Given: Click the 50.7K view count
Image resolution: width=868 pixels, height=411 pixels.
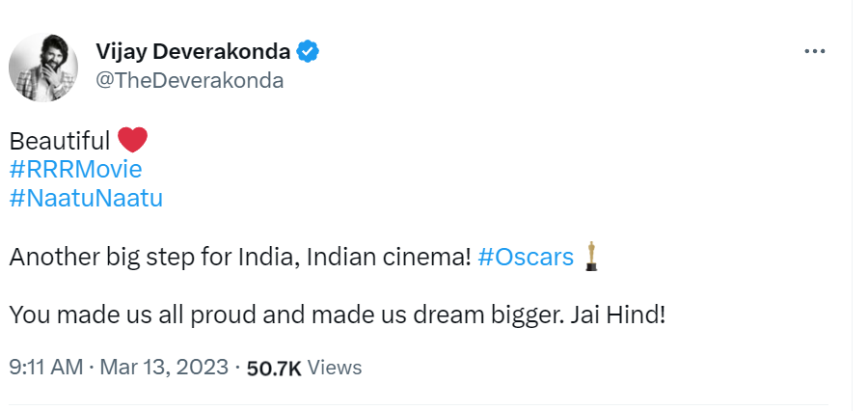Looking at the screenshot, I should [x=275, y=368].
